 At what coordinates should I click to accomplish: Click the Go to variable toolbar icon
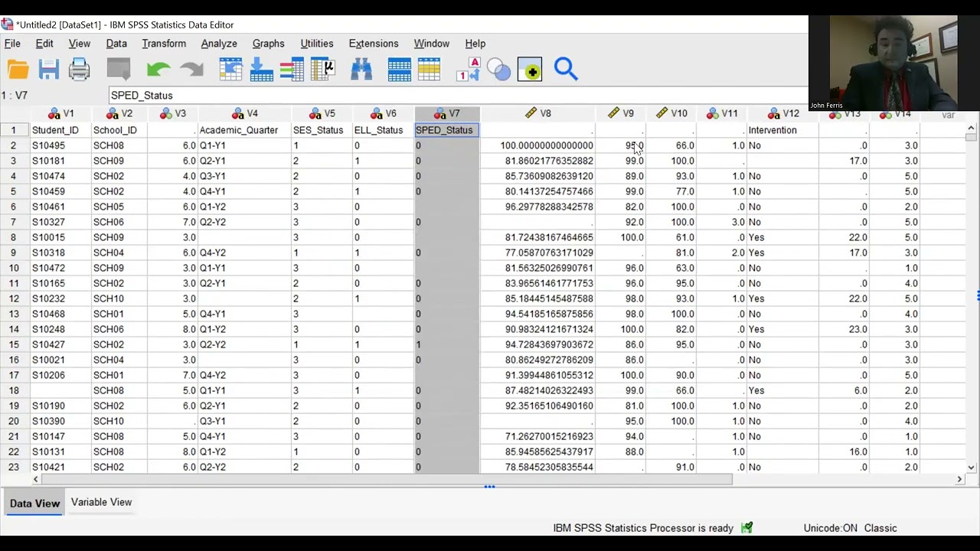(x=261, y=70)
